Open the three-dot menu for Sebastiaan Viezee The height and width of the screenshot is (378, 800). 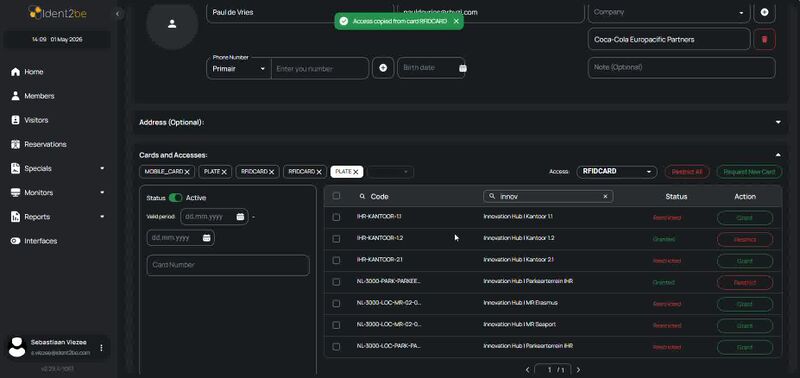(x=101, y=347)
